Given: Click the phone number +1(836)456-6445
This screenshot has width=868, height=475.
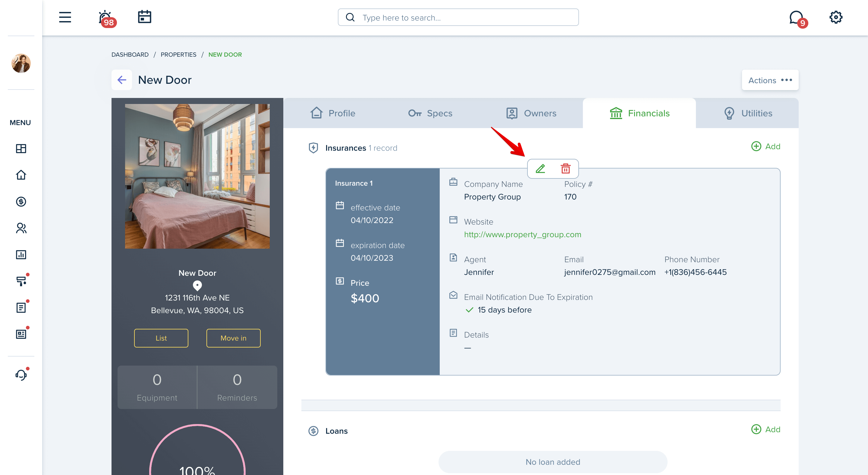Looking at the screenshot, I should (x=696, y=272).
